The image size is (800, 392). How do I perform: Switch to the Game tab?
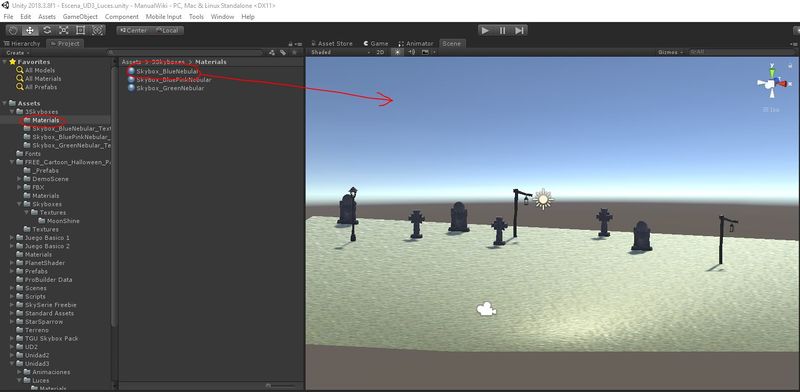(376, 44)
